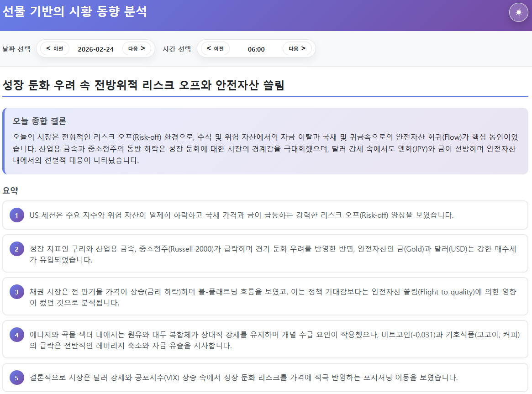Click summary text '결론적으로 시장은 달러 강세와'
Viewport: 532px width, 394px height.
(x=243, y=378)
